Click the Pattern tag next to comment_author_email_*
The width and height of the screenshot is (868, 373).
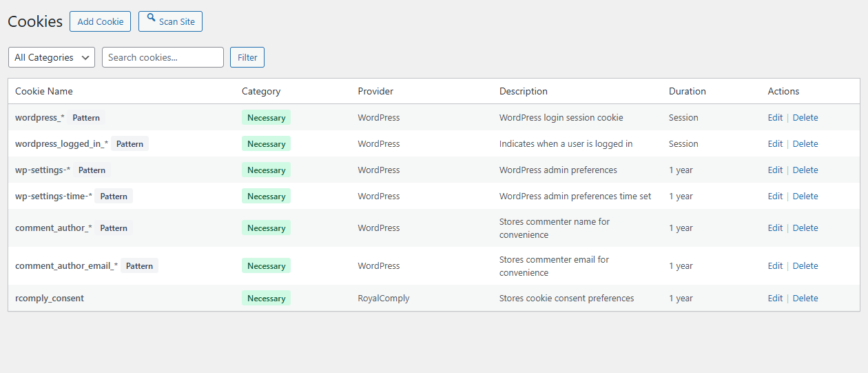(139, 265)
